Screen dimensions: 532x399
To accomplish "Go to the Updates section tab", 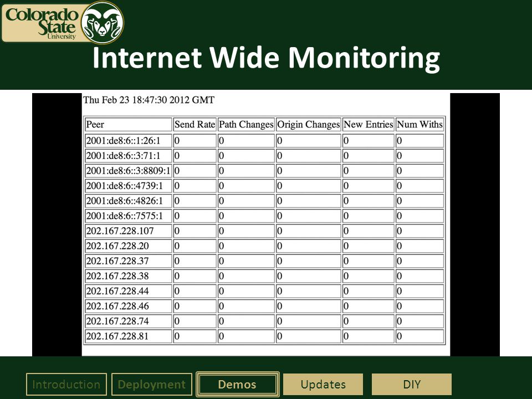I will click(323, 385).
